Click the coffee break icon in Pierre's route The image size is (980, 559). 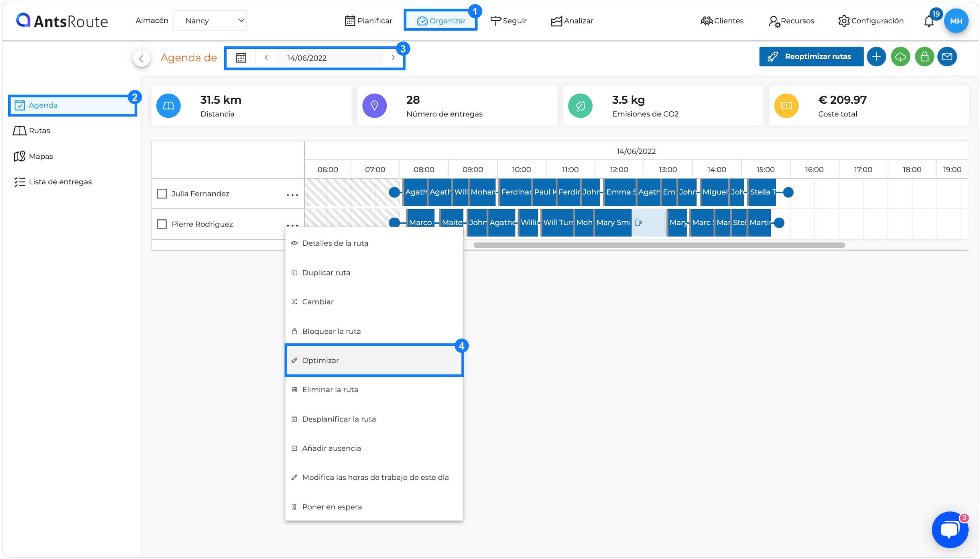(x=638, y=223)
